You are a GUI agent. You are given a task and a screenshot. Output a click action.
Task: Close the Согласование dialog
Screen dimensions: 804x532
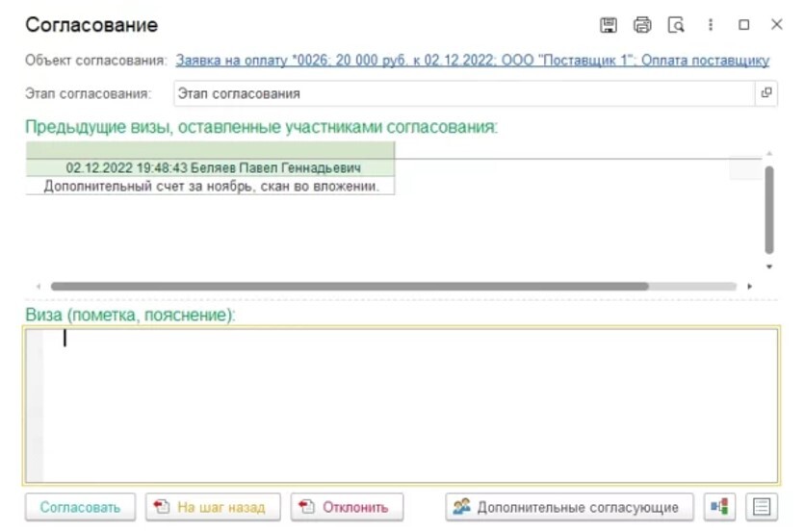[776, 25]
